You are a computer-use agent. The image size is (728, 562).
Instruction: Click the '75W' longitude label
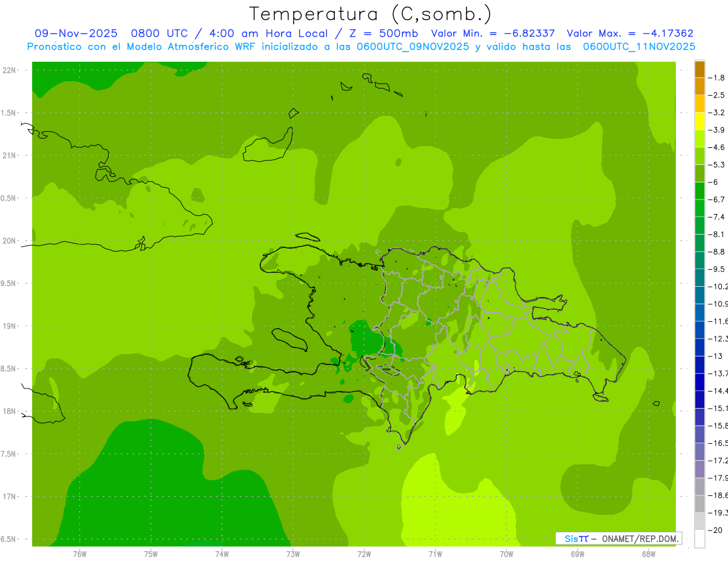pos(151,554)
